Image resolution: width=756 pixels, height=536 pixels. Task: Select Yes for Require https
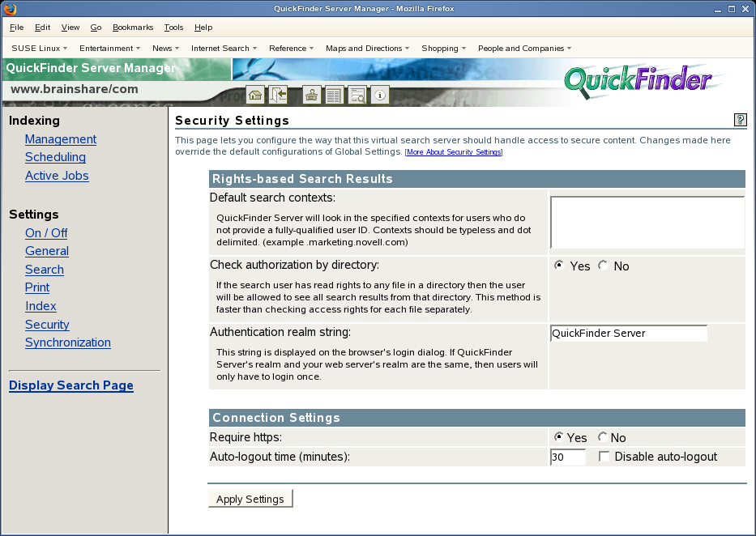tap(559, 436)
